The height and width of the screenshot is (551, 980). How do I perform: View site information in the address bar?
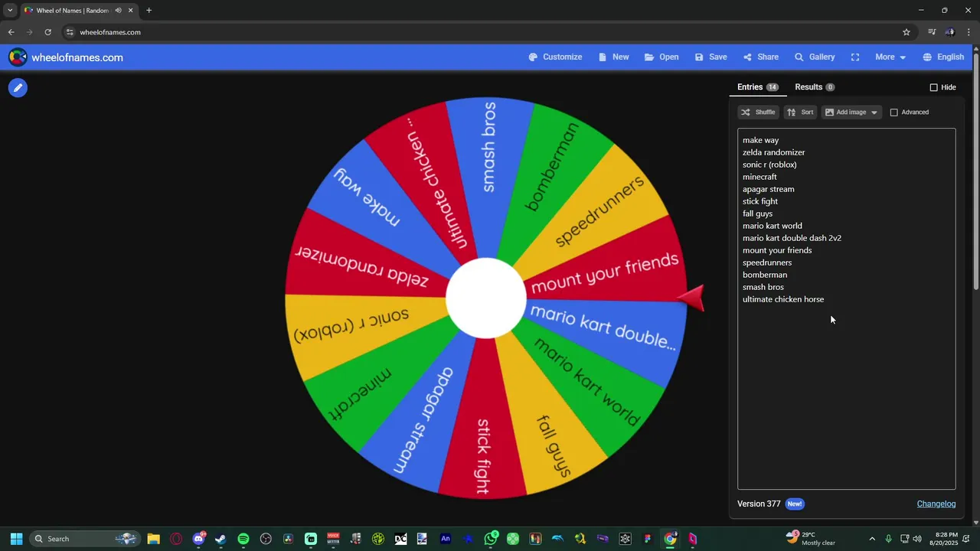pyautogui.click(x=70, y=32)
